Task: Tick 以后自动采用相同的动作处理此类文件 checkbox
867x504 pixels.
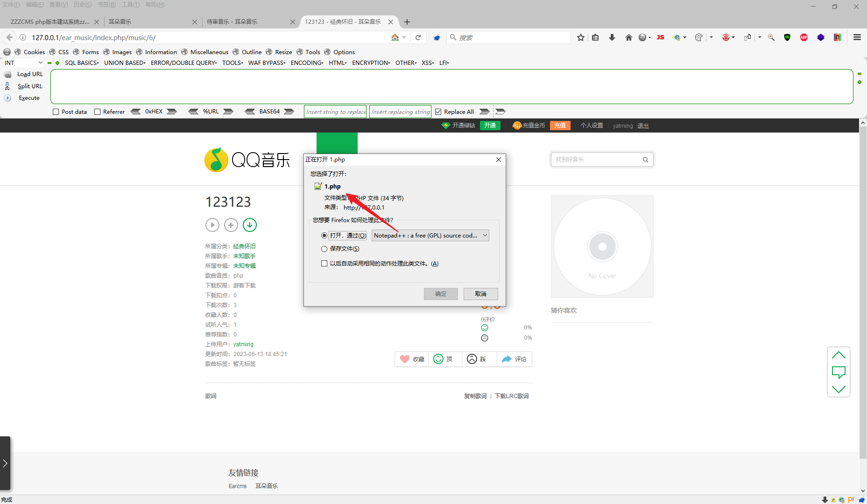Action: (324, 264)
